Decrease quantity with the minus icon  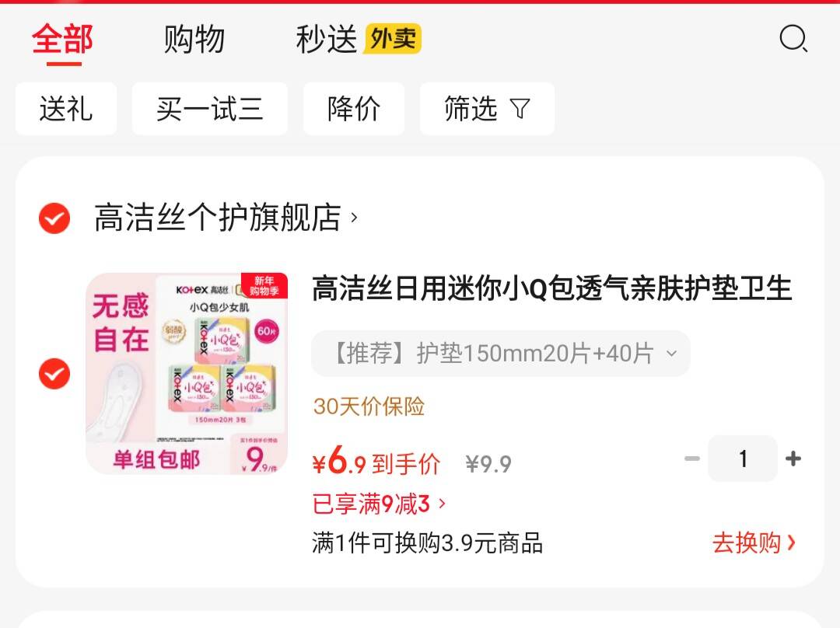coord(692,459)
